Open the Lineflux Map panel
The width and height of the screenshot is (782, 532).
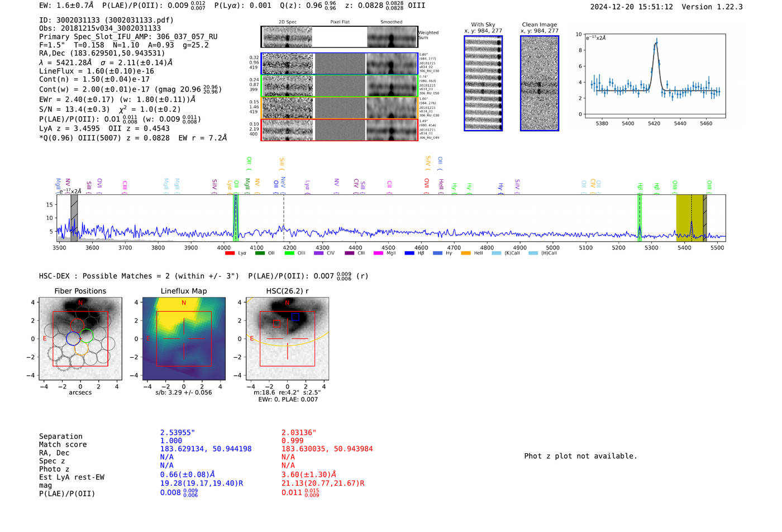[184, 339]
